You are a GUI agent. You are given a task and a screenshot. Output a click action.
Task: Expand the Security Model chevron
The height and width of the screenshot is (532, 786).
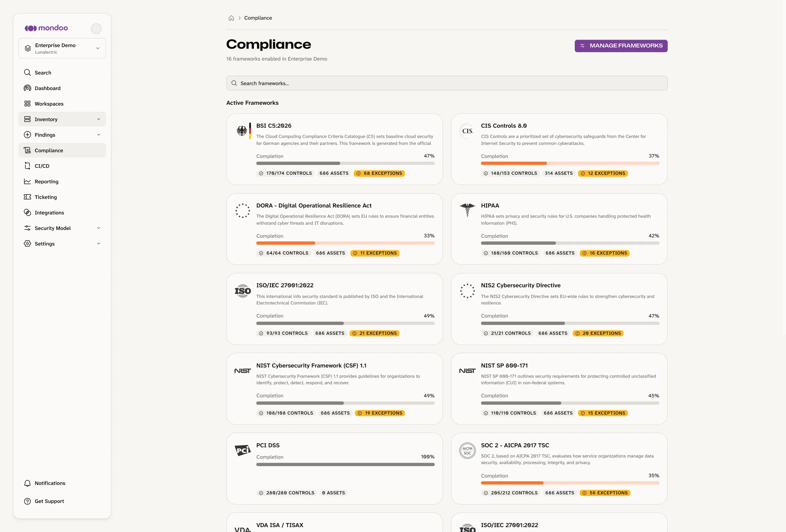tap(99, 228)
